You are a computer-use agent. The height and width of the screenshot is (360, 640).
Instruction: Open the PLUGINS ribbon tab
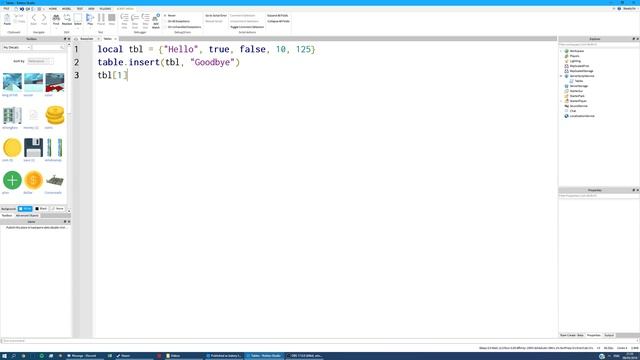point(105,9)
